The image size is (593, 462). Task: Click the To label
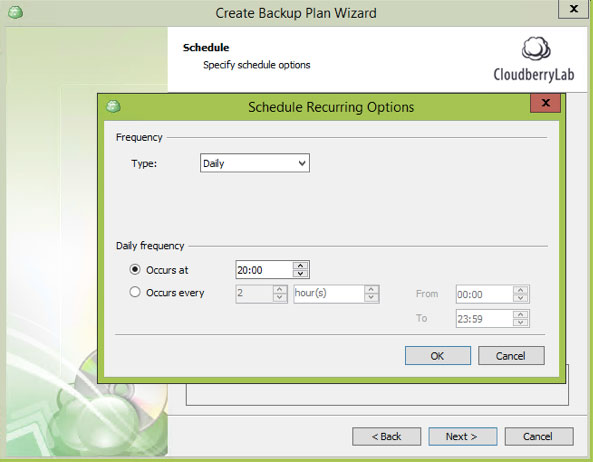click(422, 318)
